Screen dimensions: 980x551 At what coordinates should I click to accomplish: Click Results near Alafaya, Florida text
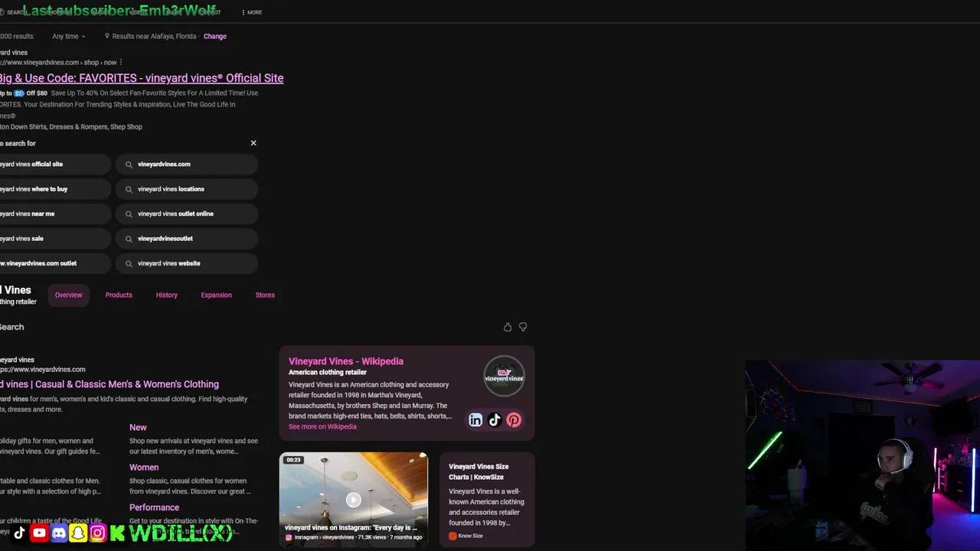(x=155, y=36)
